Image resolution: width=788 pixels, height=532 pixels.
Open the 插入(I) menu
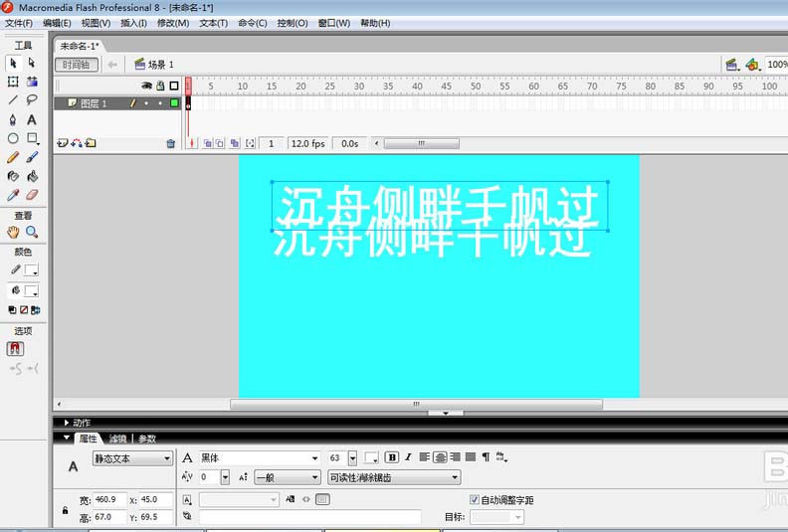pyautogui.click(x=133, y=23)
